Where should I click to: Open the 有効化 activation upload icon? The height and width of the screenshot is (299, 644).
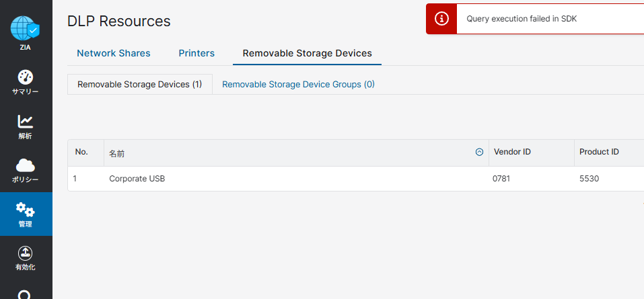(x=26, y=253)
